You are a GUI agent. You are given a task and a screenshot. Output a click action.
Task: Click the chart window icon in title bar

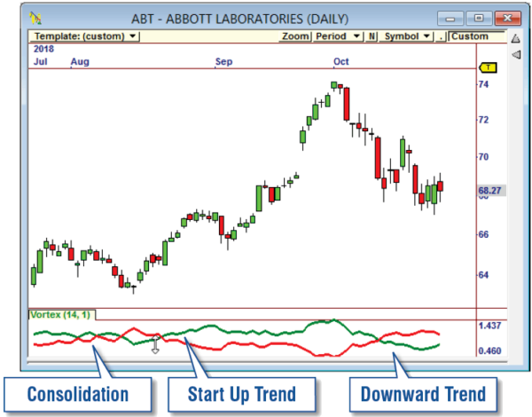pyautogui.click(x=35, y=18)
